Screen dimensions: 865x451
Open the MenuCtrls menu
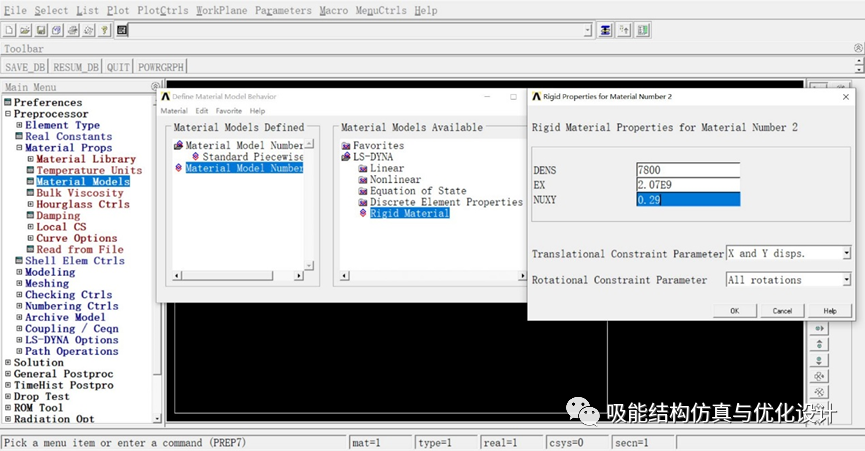tap(381, 10)
